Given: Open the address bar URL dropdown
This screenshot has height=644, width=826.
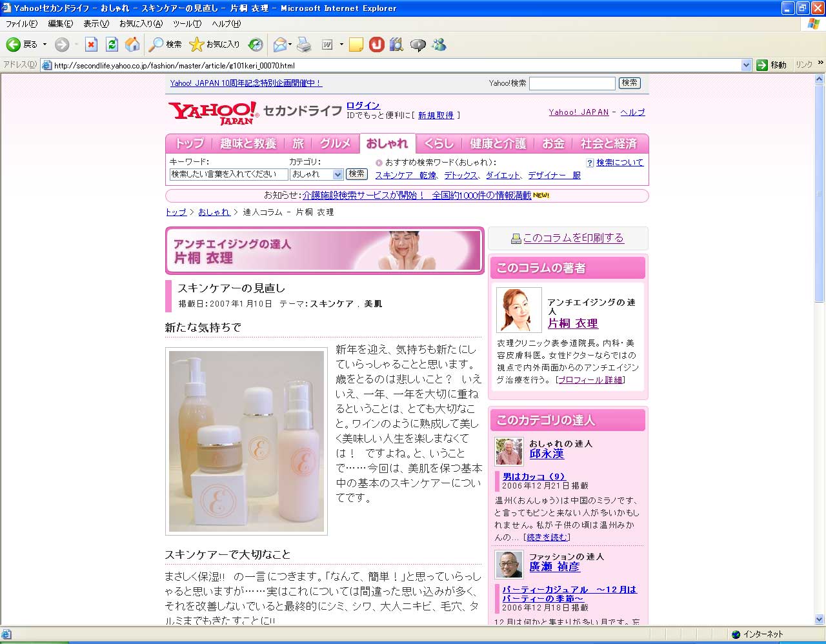Looking at the screenshot, I should click(x=746, y=65).
